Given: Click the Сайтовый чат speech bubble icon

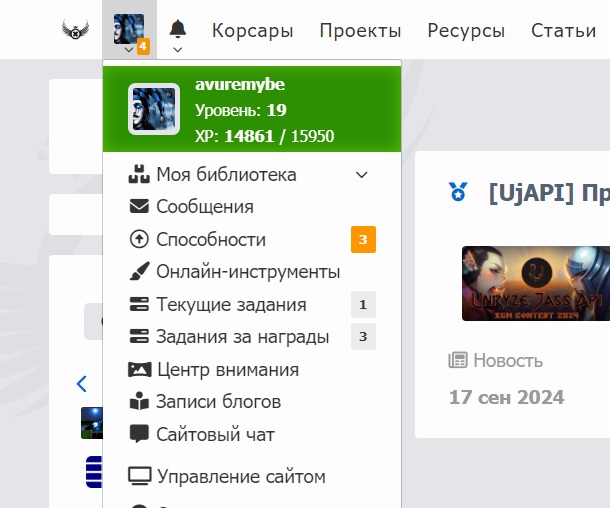Looking at the screenshot, I should coord(139,434).
